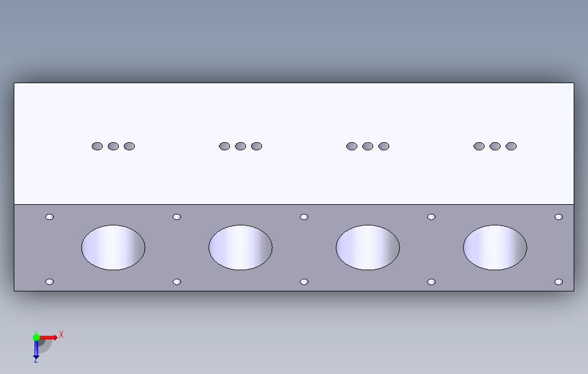Click the red X axis arrow of the triad
The height and width of the screenshot is (374, 588).
[x=49, y=337]
